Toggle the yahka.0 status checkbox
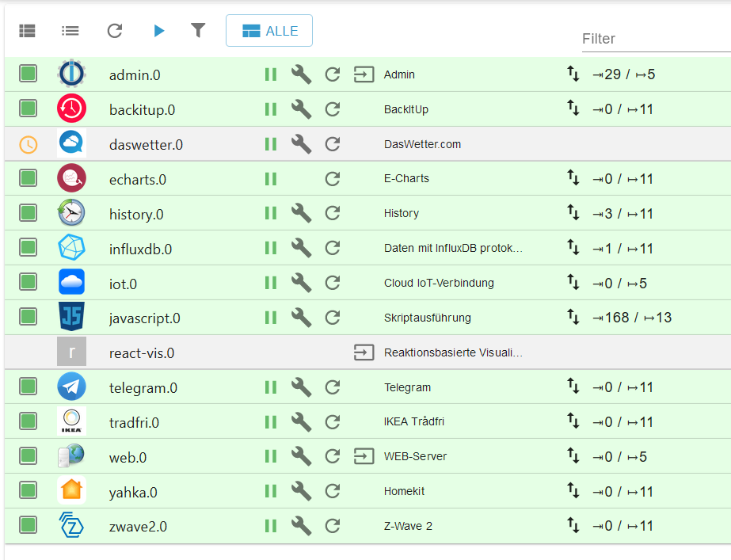This screenshot has height=560, width=731. point(29,491)
